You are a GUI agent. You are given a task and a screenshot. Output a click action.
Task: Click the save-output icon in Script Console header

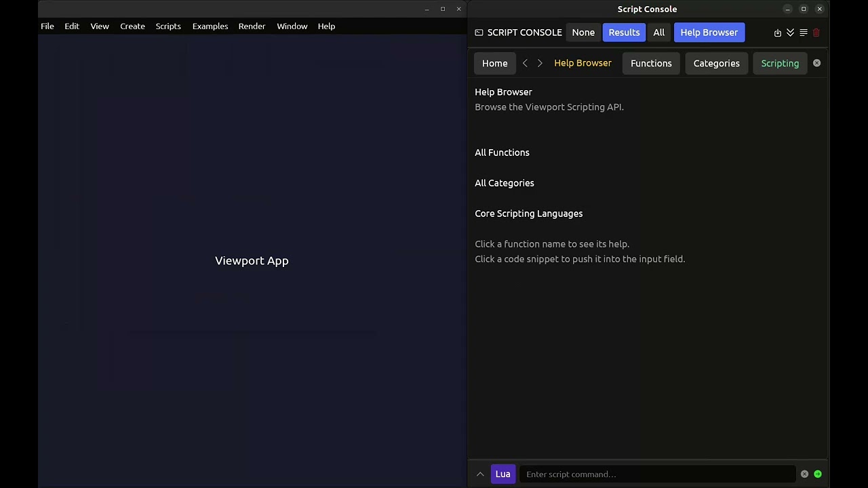click(x=778, y=33)
